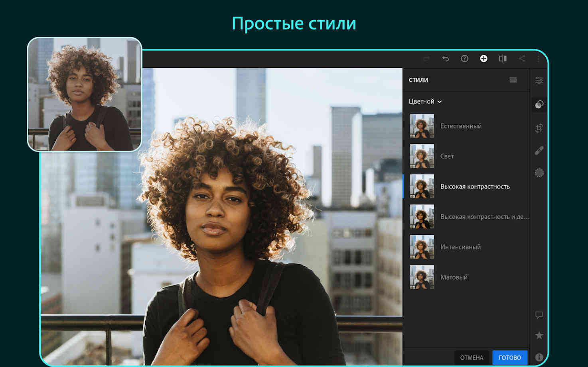Click the Матовый preset thumbnail

(x=422, y=277)
